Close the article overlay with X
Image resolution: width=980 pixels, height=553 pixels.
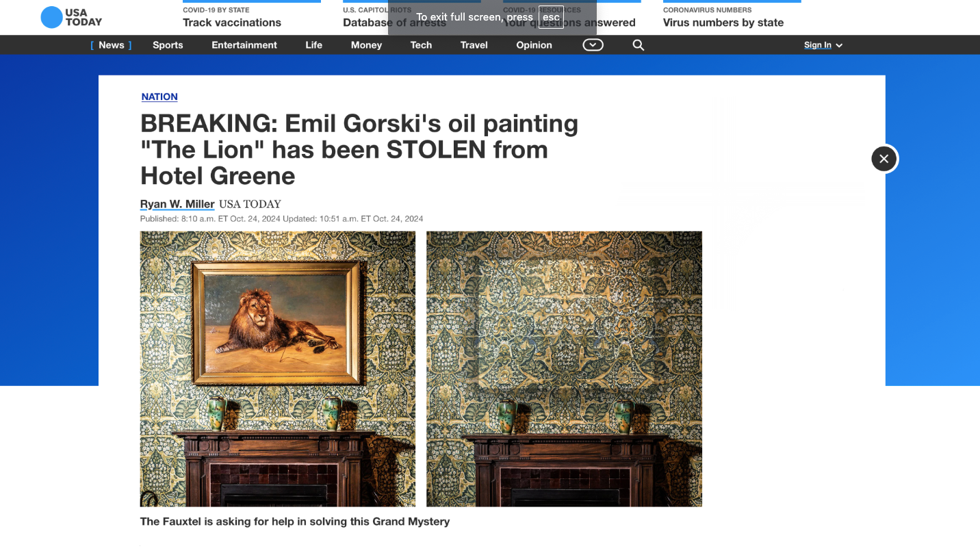pos(884,159)
